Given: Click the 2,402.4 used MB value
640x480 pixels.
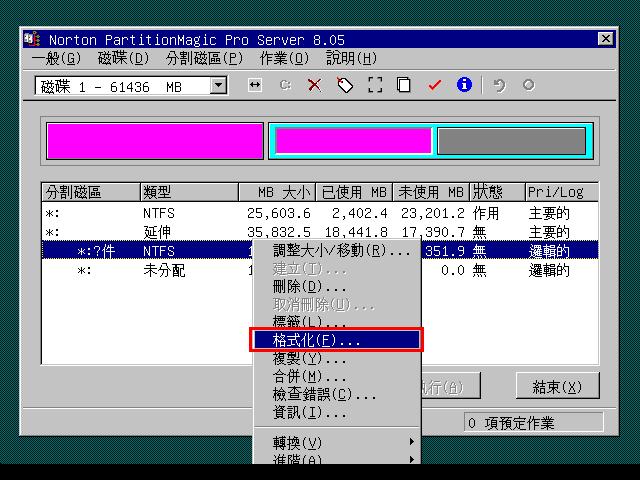Looking at the screenshot, I should (x=359, y=213).
